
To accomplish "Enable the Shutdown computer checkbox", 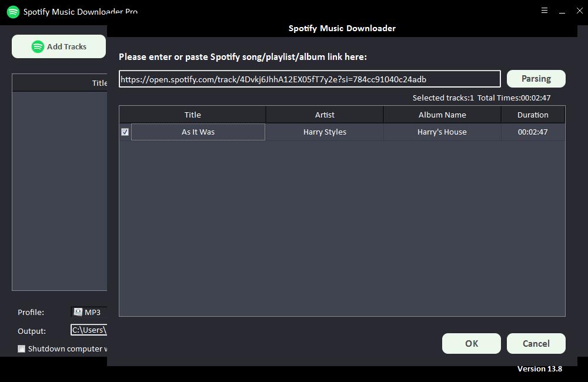I will (22, 349).
